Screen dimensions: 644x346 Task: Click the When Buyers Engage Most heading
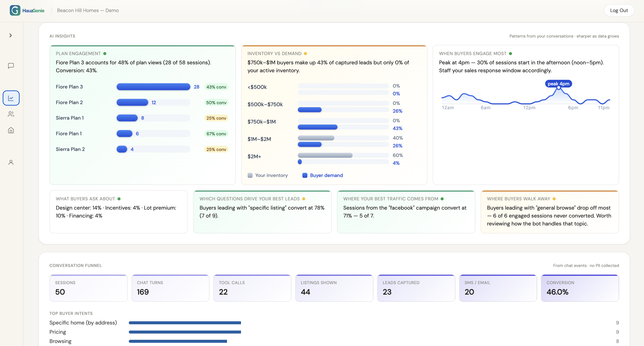pos(473,53)
